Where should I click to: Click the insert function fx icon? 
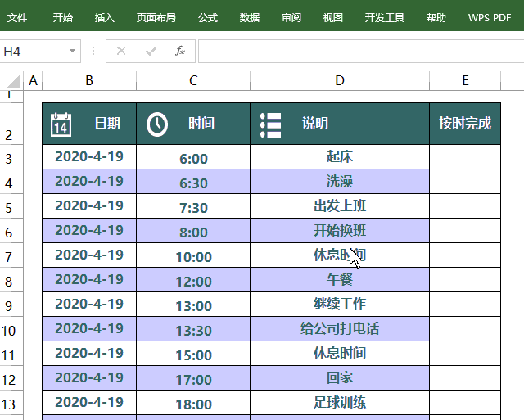click(180, 51)
